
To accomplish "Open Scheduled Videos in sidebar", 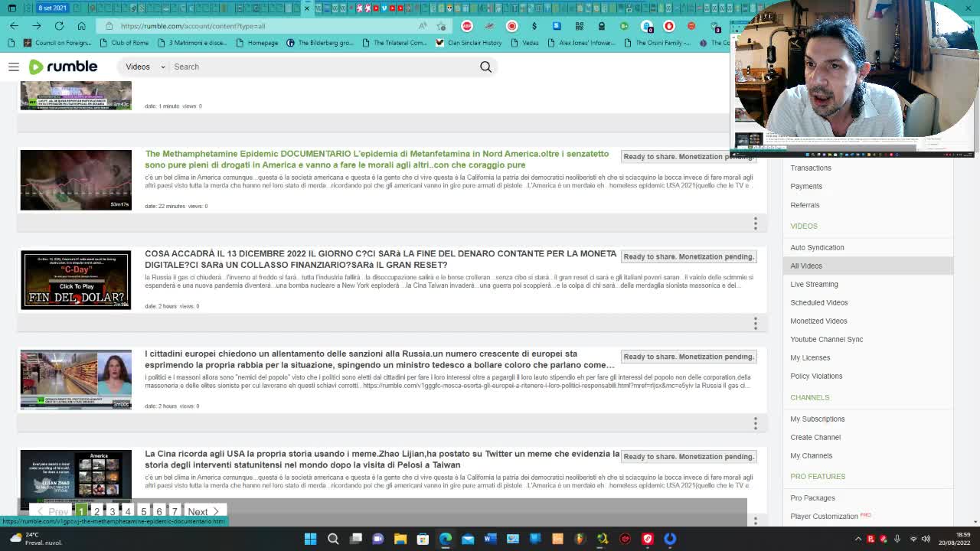I will (818, 302).
